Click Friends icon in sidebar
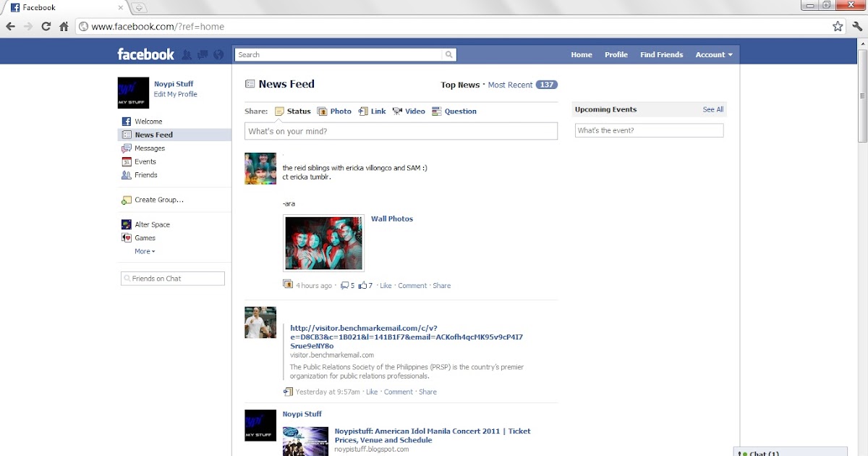 point(126,175)
